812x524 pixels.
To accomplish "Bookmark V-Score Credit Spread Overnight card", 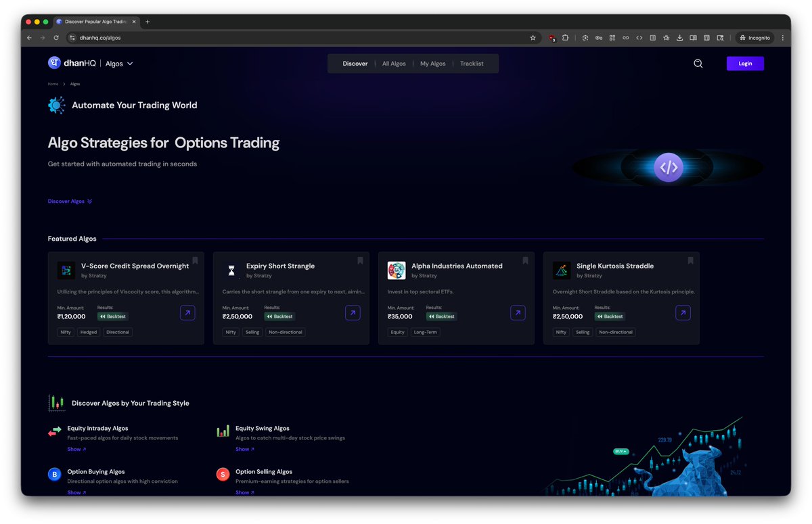I will point(195,260).
